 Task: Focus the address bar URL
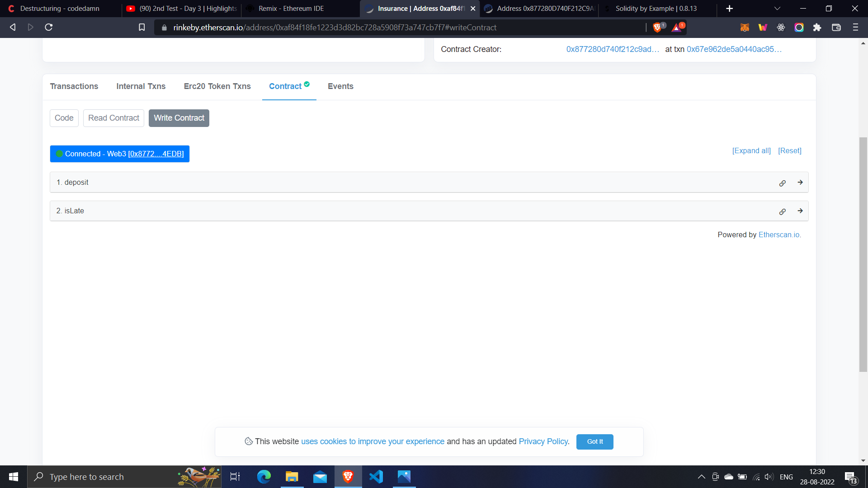[x=335, y=28]
